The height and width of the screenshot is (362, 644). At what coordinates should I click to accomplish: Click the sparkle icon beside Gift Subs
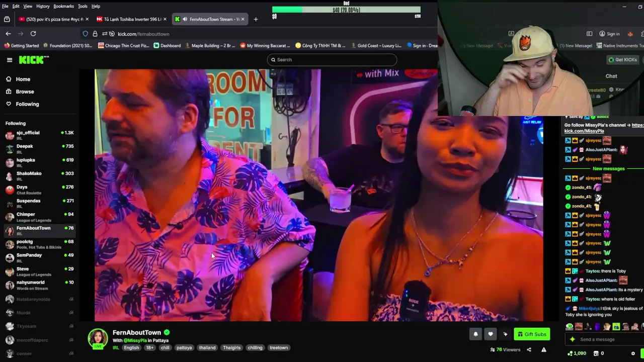(x=505, y=334)
